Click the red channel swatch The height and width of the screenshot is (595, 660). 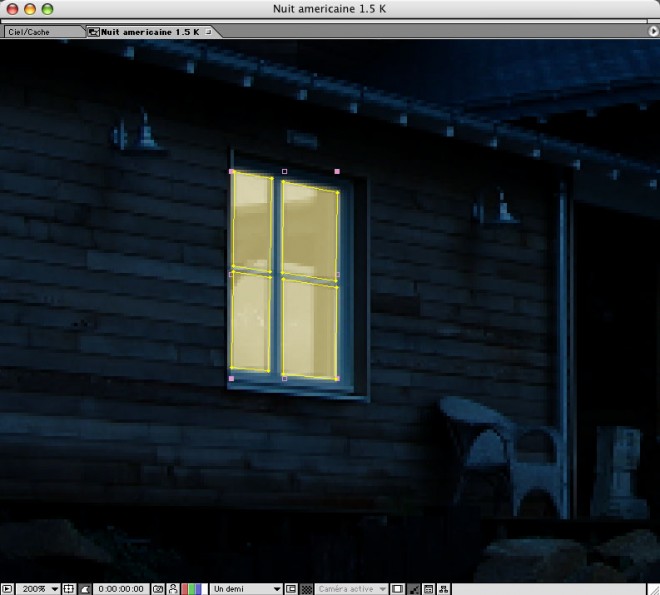(x=185, y=589)
